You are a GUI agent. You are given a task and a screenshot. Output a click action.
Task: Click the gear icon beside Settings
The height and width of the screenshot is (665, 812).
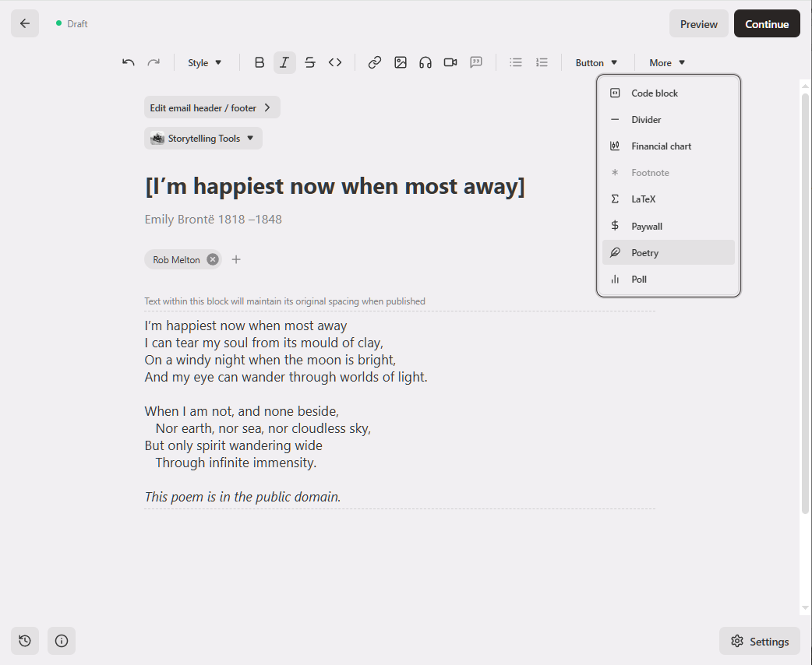click(x=737, y=641)
